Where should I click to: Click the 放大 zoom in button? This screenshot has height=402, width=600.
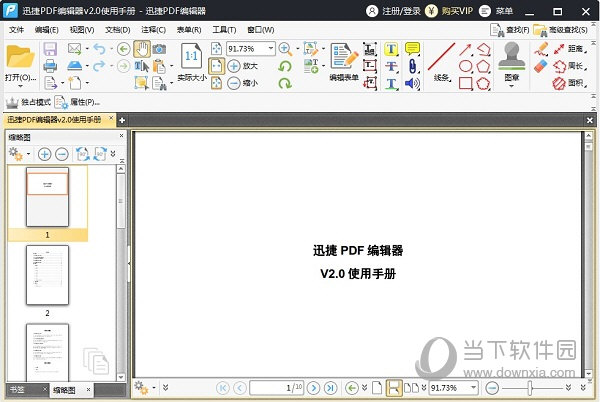tap(243, 66)
